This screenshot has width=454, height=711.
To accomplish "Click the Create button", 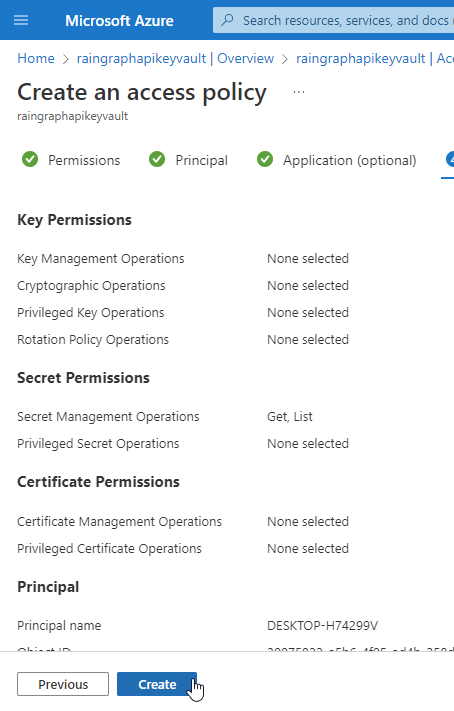I will 157,684.
